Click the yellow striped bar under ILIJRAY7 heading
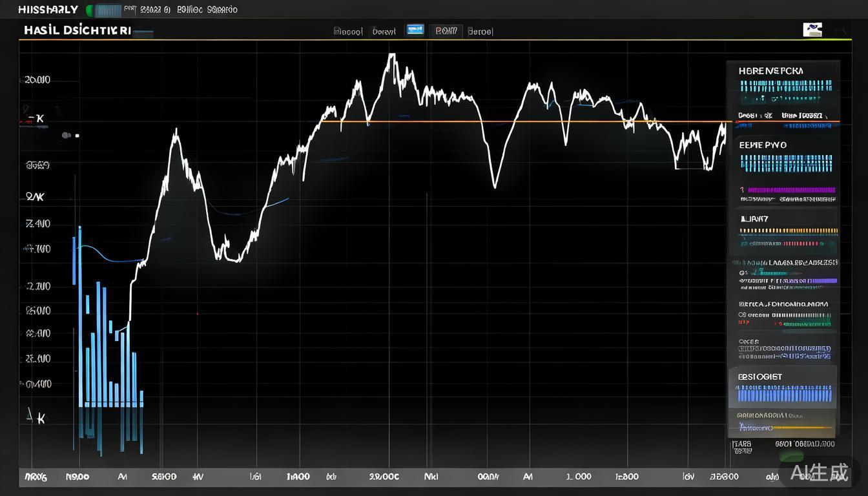The image size is (868, 496). (x=788, y=231)
